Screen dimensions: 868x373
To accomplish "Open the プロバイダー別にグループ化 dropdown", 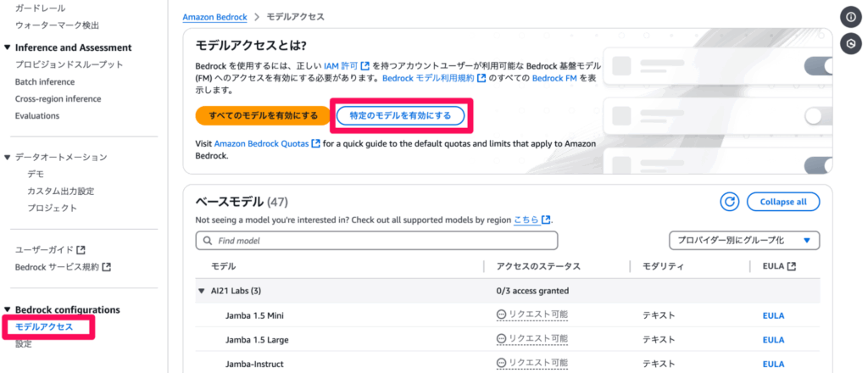I will [x=744, y=240].
